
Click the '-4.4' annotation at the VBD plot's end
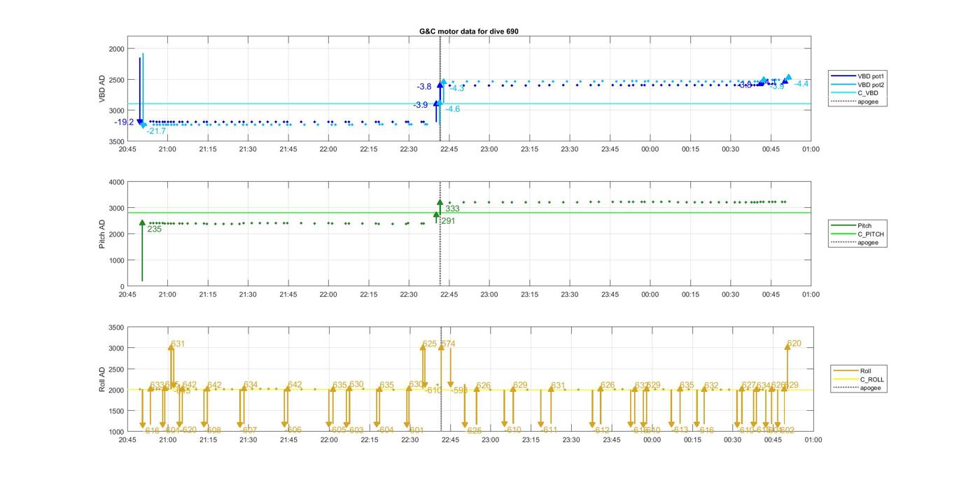[x=801, y=84]
